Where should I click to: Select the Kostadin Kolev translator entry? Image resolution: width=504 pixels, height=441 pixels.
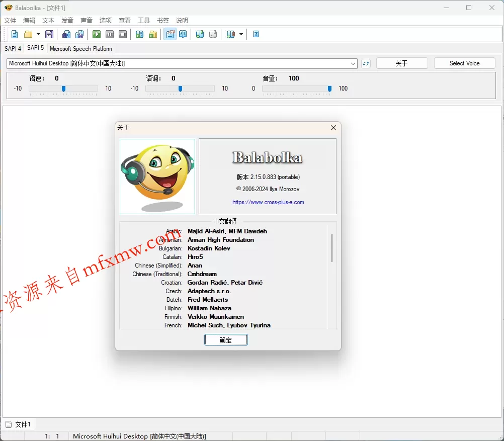pyautogui.click(x=209, y=248)
